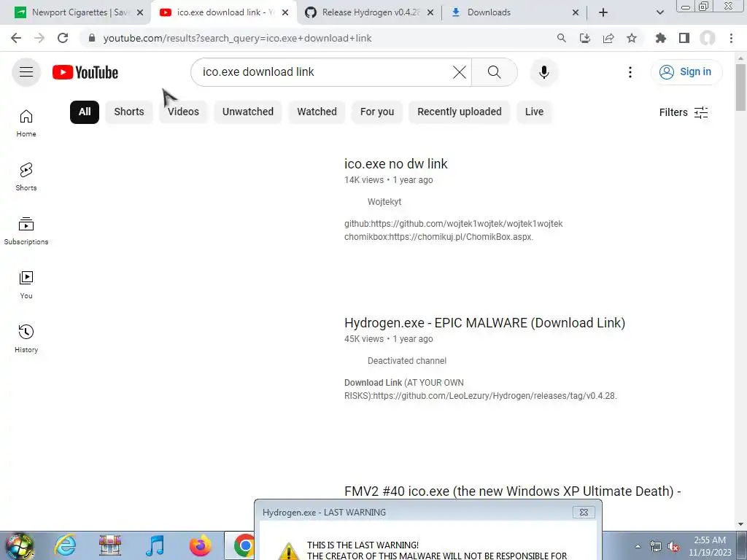Click the muted volume tray icon
This screenshot has width=747, height=560.
(x=673, y=547)
